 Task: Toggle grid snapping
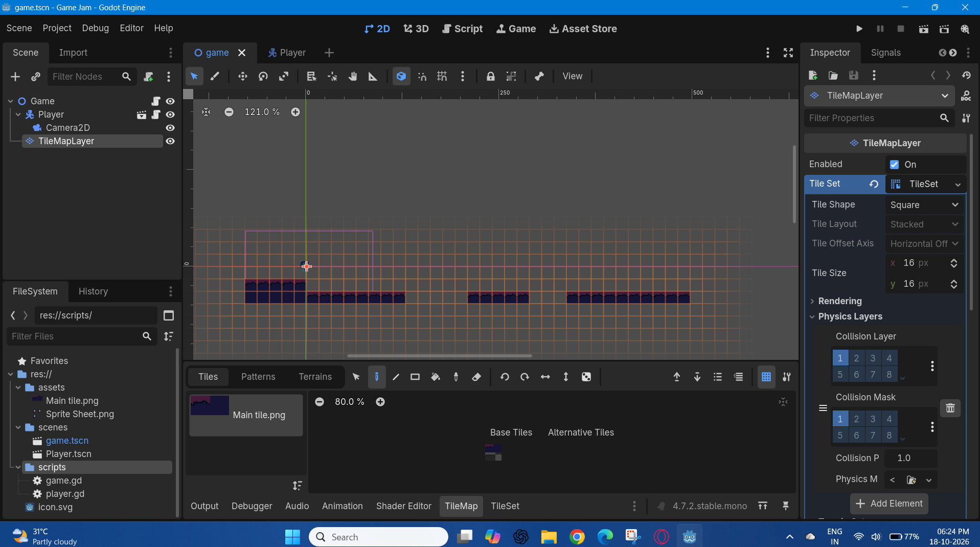[442, 76]
